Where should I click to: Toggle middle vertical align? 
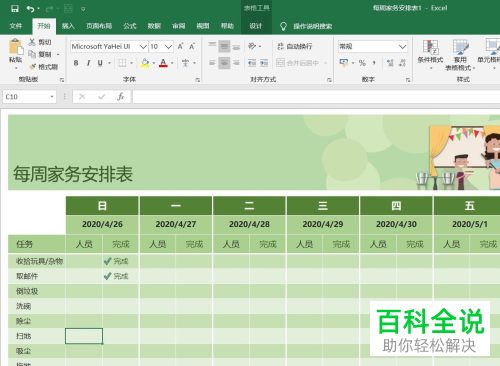[224, 46]
